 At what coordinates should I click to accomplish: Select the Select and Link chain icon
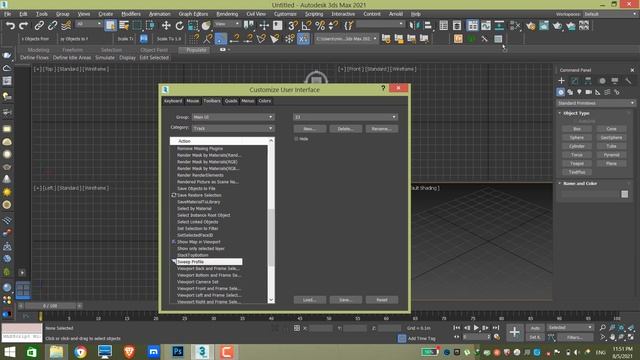39,26
